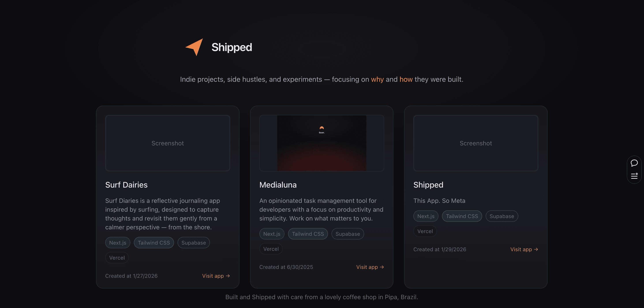Screen dimensions: 644x308
Task: Click Supabase tag on Surf Dairies card
Action: (x=193, y=243)
